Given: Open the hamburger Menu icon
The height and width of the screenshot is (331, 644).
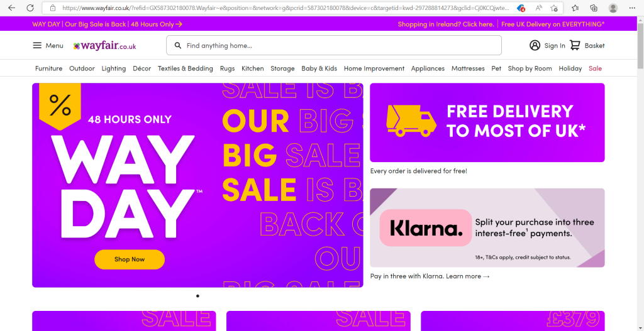Looking at the screenshot, I should pos(37,45).
